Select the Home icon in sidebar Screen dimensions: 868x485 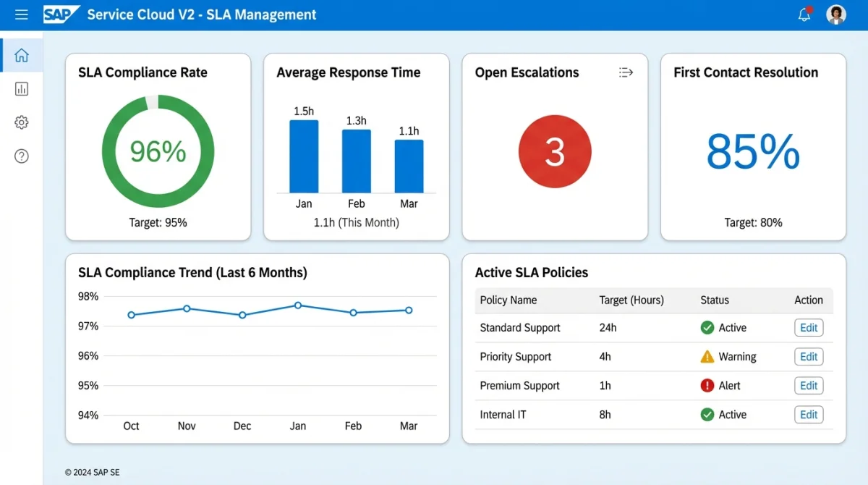point(21,54)
